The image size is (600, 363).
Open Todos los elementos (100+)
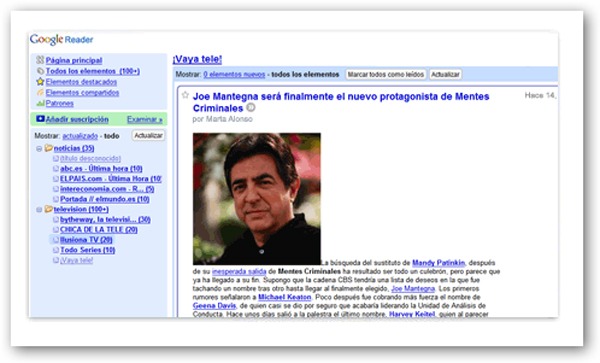pyautogui.click(x=93, y=71)
